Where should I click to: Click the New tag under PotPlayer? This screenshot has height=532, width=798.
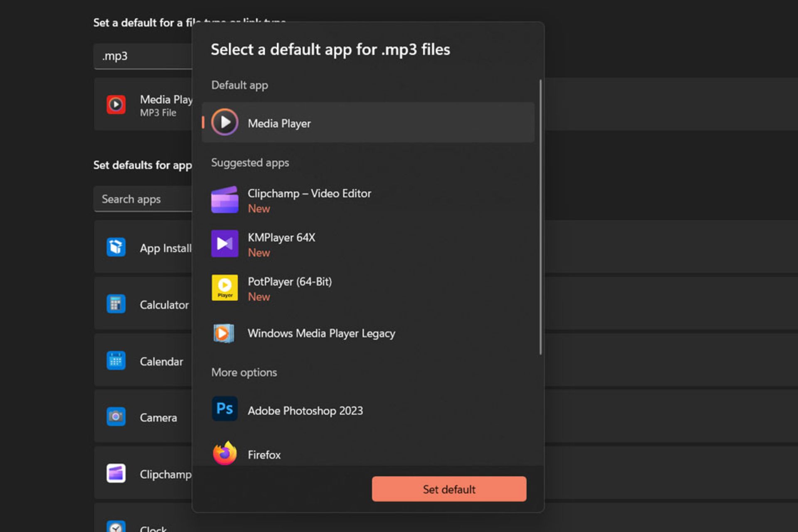tap(259, 297)
